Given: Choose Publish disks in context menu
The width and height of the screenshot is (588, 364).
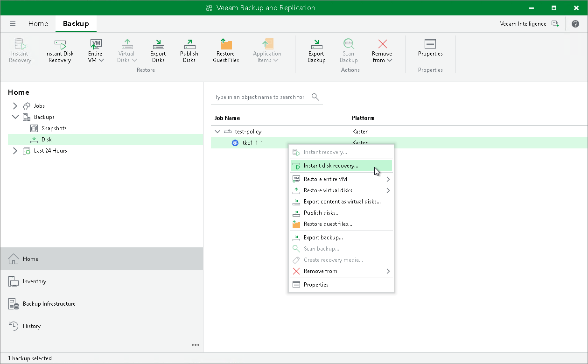Looking at the screenshot, I should [341, 213].
